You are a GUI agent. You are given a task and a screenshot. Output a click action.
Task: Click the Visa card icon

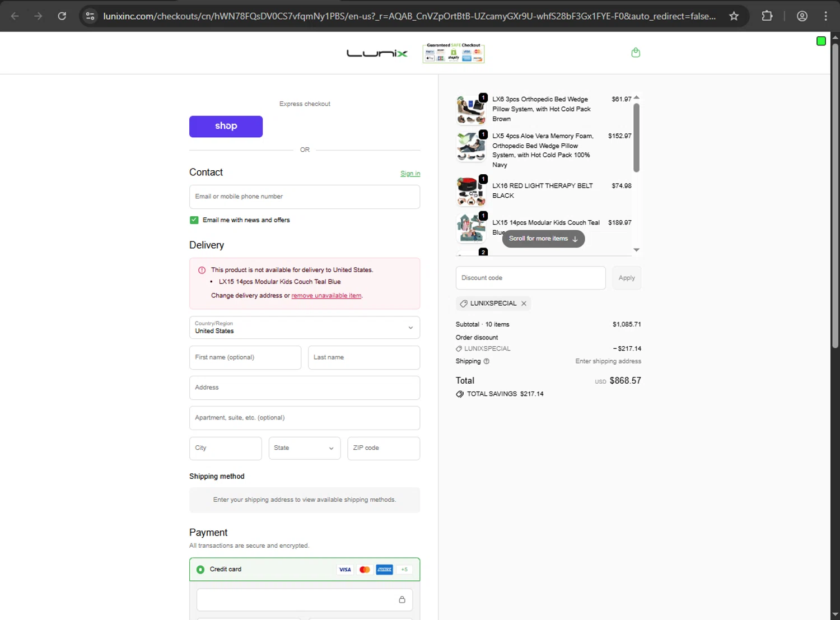click(345, 570)
